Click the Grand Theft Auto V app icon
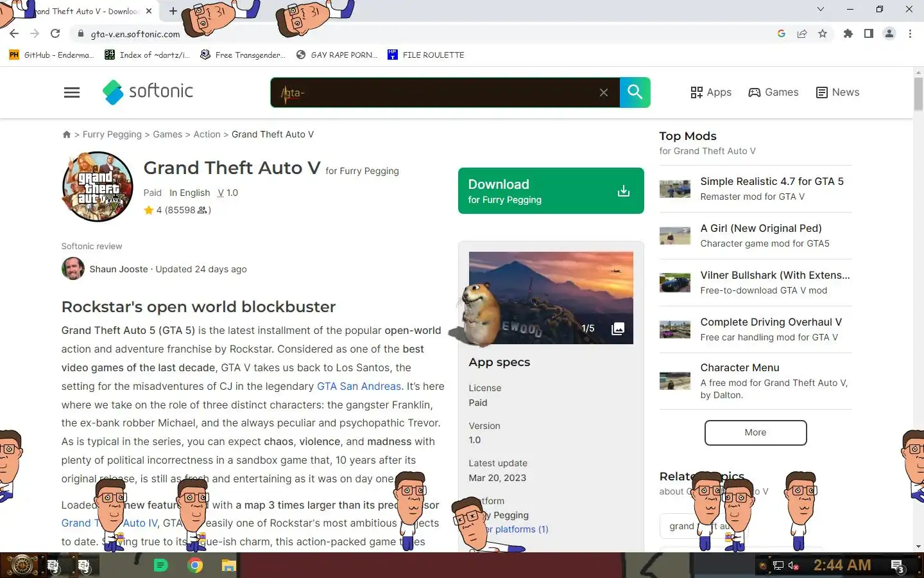The width and height of the screenshot is (924, 578). point(98,187)
